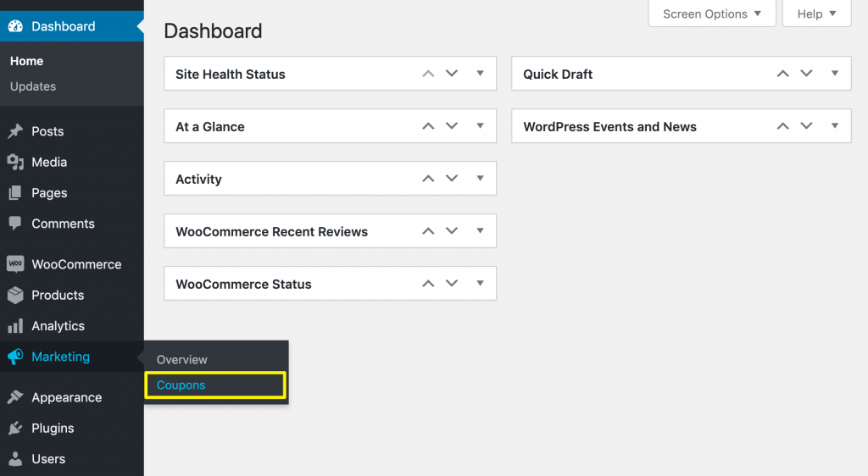The height and width of the screenshot is (476, 868).
Task: Toggle the WooCommerce Status panel
Action: point(480,284)
